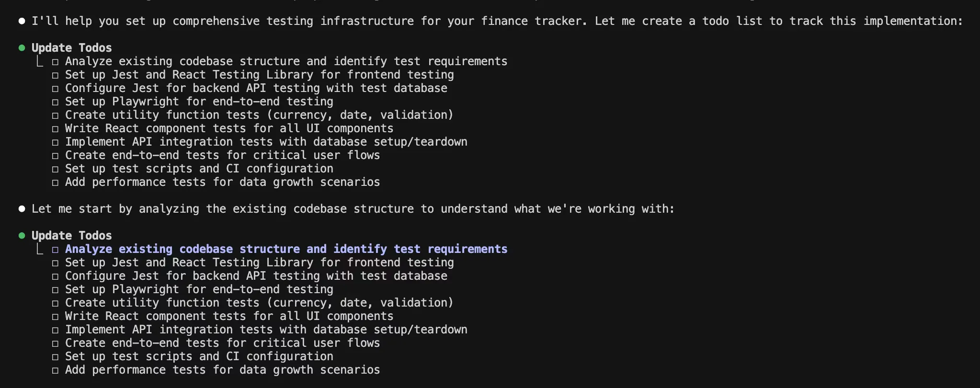Click the second "Update Todos" heading
The image size is (980, 388).
71,236
